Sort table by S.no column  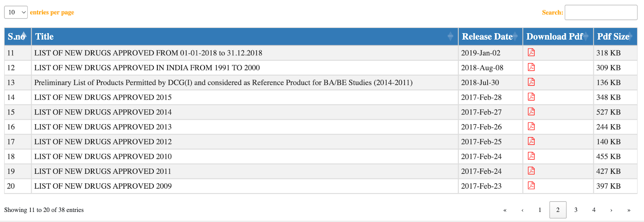click(x=18, y=37)
